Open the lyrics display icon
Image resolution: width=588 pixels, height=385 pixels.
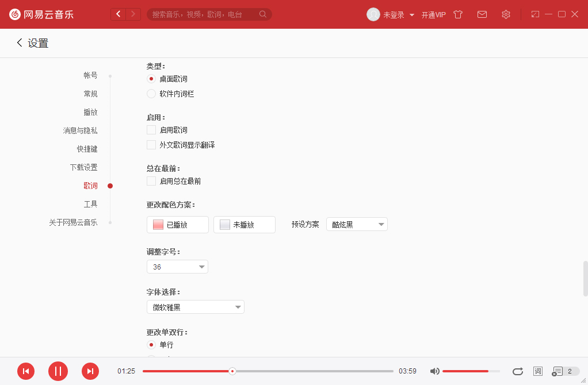[537, 371]
